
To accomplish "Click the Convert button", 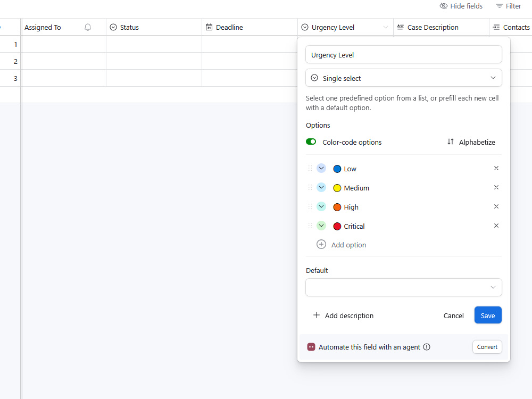I will coord(487,347).
